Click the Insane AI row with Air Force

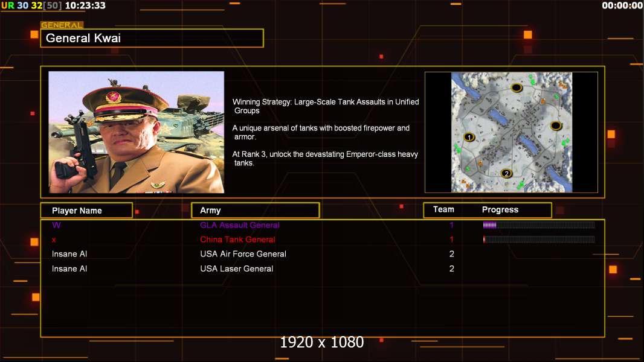coord(69,254)
